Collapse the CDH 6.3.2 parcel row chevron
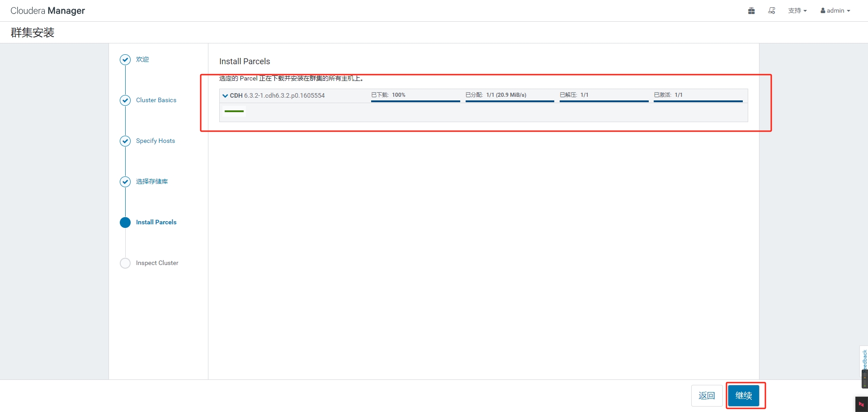 point(225,95)
